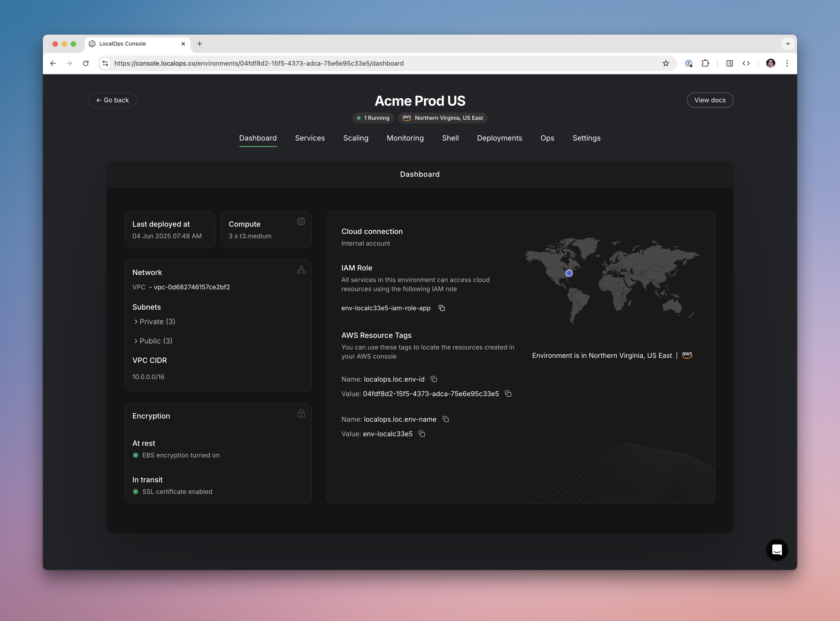Screen dimensions: 840x621
Task: Click the SSL certificate enabled status
Action: tap(173, 492)
